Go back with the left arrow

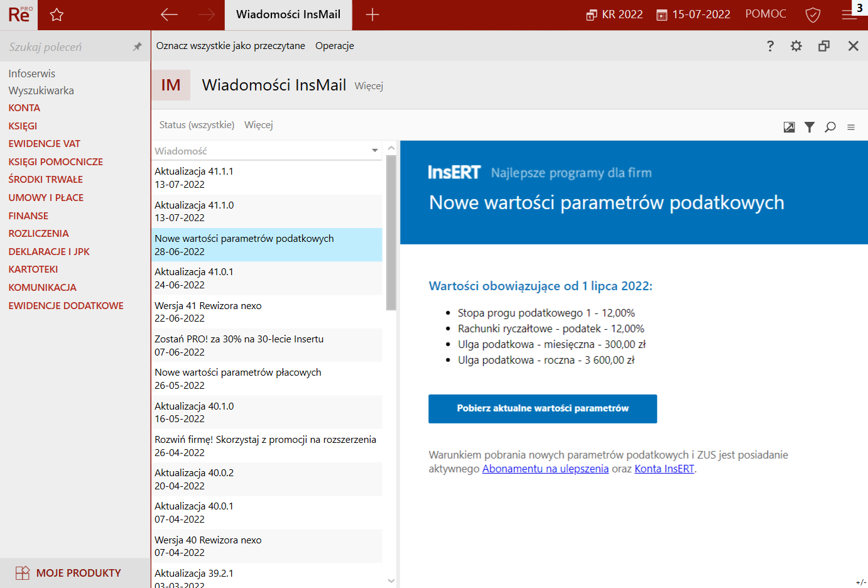[169, 14]
